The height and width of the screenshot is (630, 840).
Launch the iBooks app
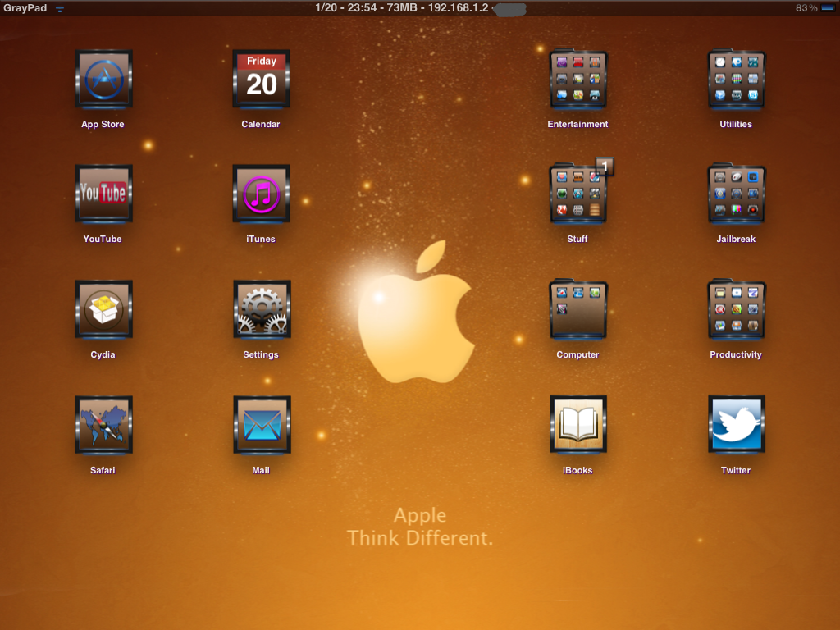pyautogui.click(x=578, y=426)
